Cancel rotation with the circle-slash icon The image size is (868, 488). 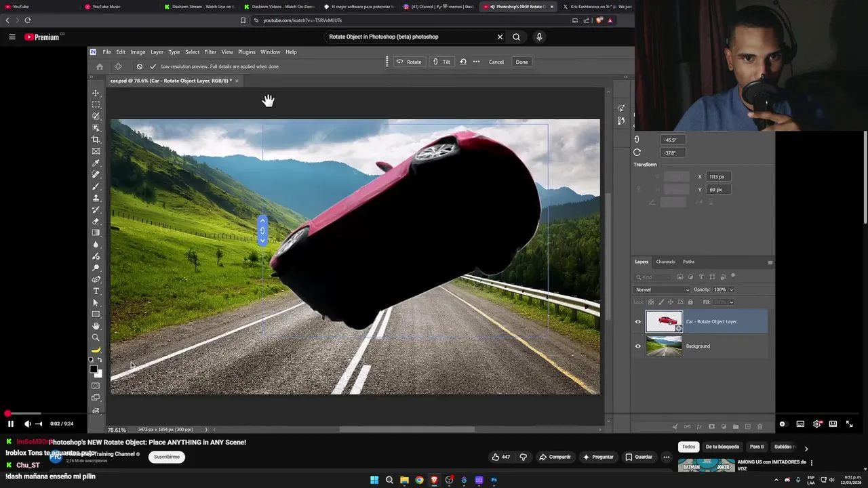point(139,66)
